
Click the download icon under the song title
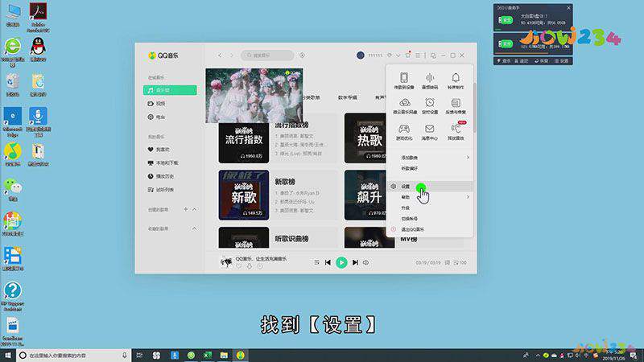(x=250, y=266)
